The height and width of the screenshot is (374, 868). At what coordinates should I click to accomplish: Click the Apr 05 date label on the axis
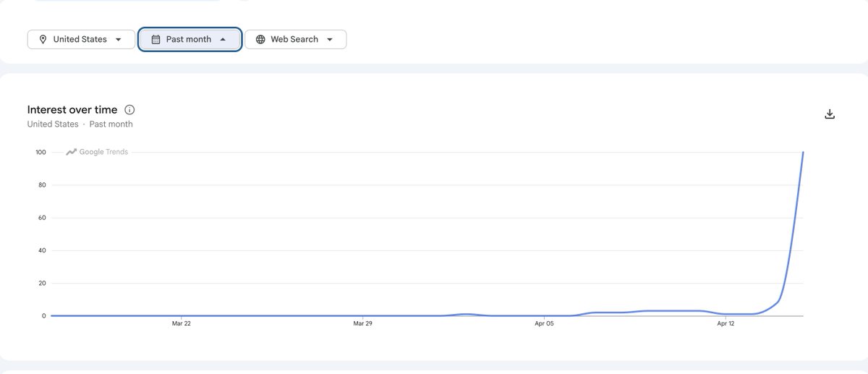544,324
